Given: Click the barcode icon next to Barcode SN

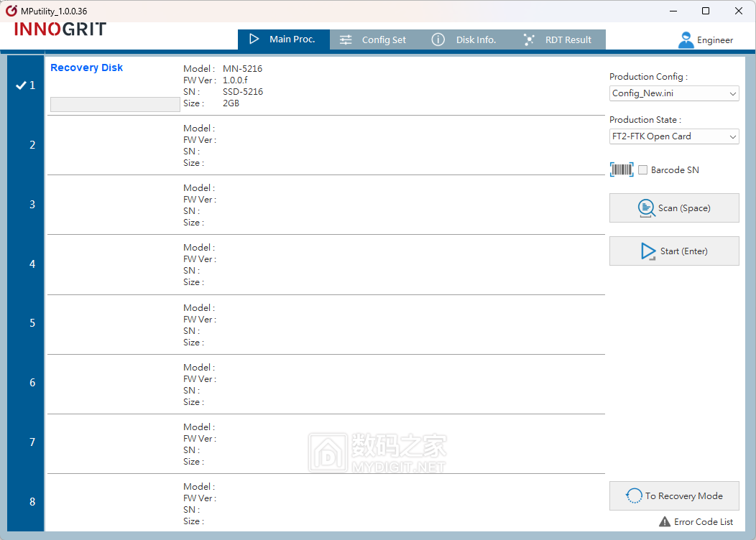Looking at the screenshot, I should coord(621,169).
